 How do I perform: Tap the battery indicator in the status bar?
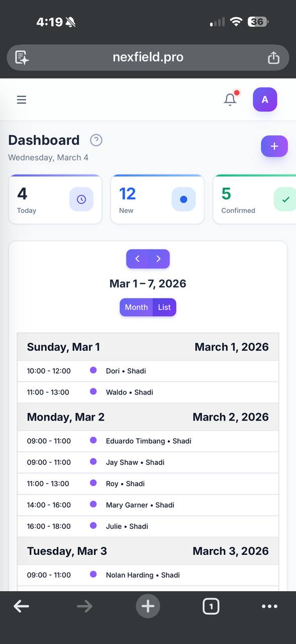coord(258,22)
